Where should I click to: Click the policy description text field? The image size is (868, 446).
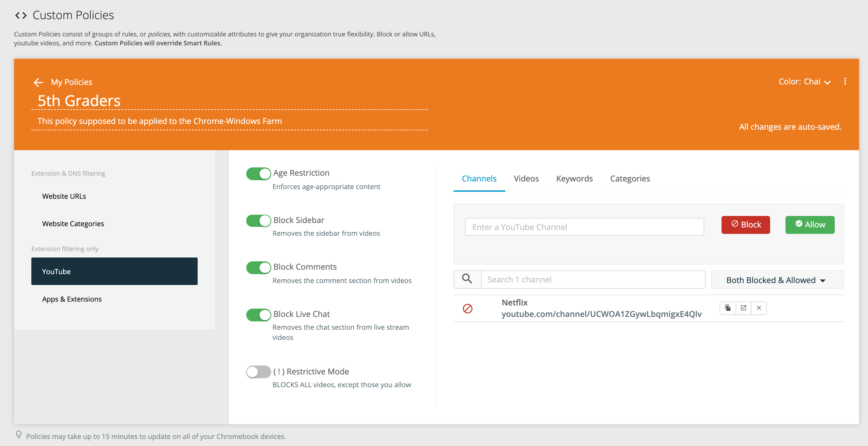229,121
